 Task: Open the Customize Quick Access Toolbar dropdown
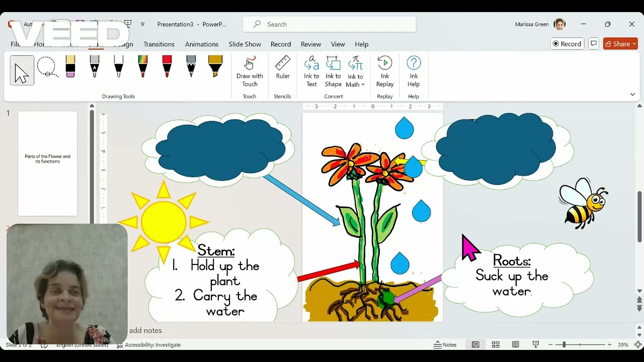coord(142,24)
